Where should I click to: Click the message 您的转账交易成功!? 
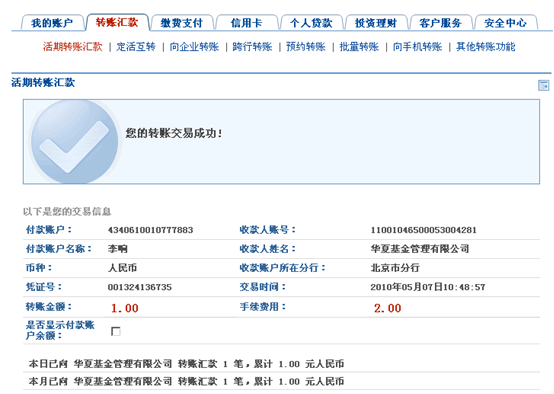pyautogui.click(x=174, y=133)
